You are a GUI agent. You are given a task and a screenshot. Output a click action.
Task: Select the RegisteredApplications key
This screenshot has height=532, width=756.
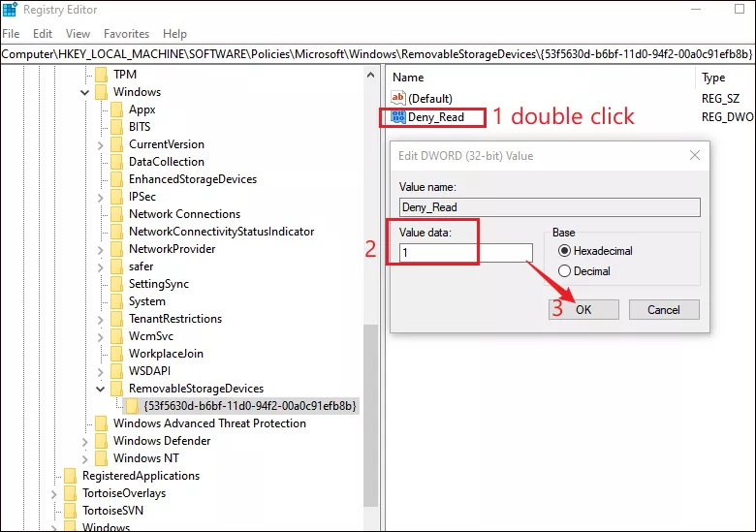[x=141, y=476]
